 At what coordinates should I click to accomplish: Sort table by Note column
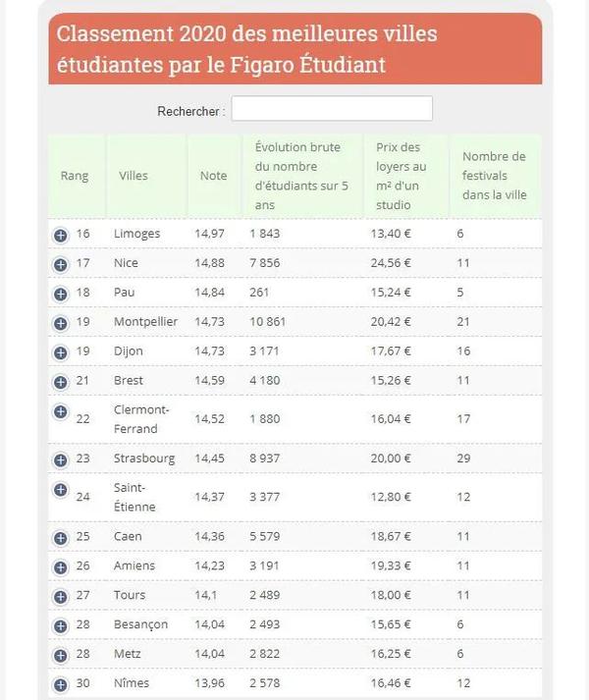point(213,177)
